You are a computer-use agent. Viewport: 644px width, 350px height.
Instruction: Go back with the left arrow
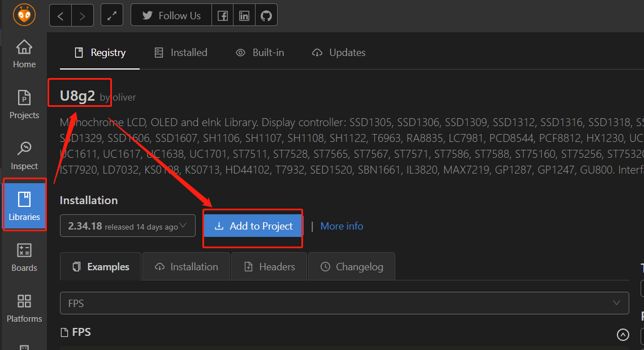(60, 16)
